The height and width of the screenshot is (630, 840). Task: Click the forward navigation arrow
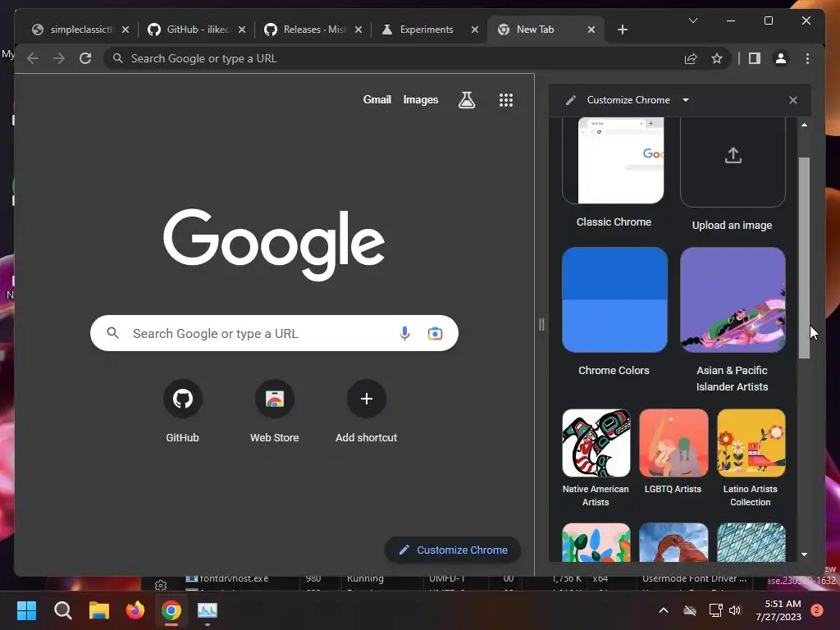point(59,58)
